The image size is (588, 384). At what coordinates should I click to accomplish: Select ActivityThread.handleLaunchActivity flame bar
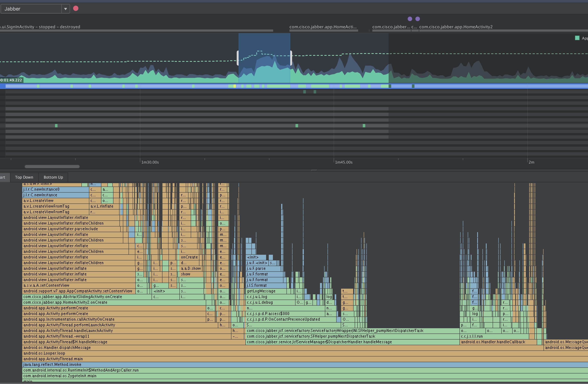coord(127,331)
